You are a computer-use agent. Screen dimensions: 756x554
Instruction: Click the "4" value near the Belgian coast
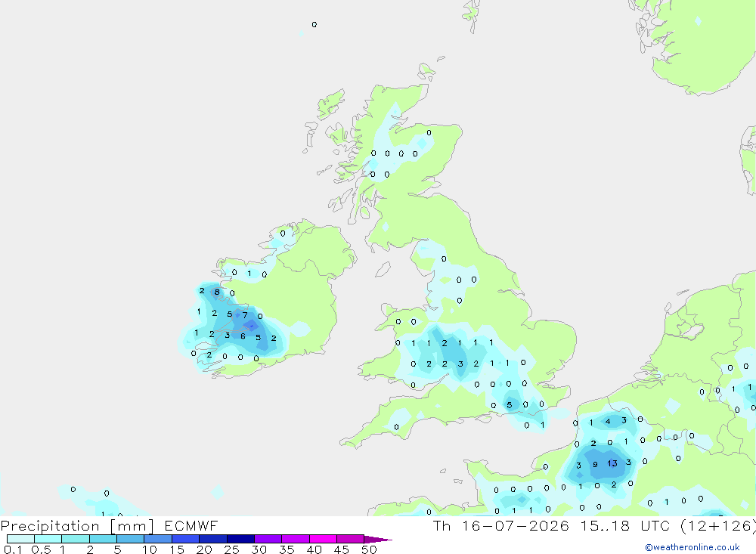[x=608, y=422]
